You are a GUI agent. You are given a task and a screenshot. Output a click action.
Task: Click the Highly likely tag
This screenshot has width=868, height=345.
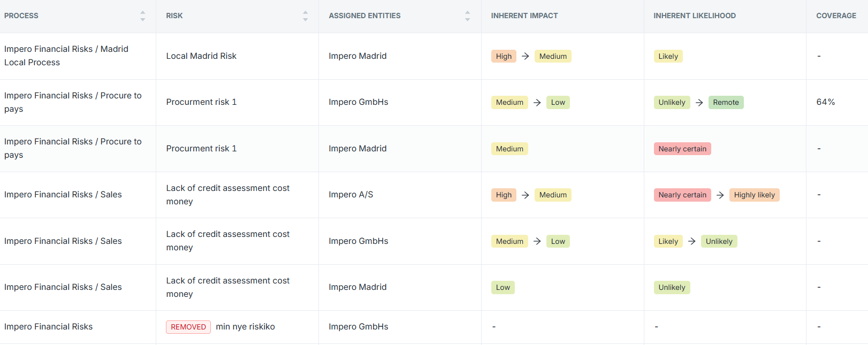click(754, 195)
